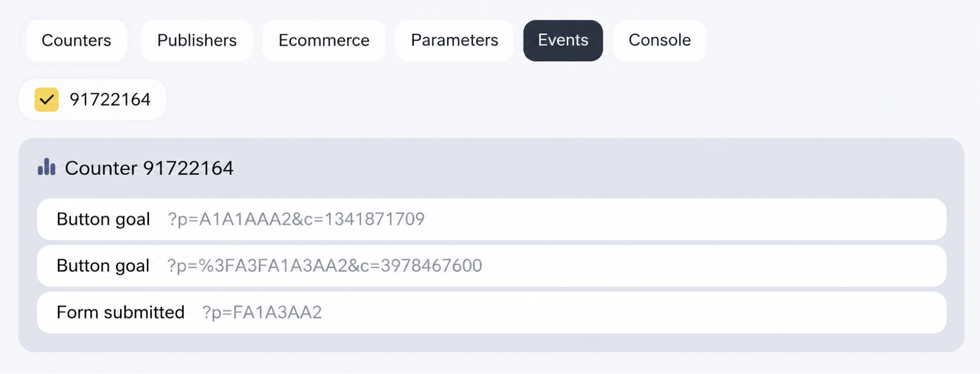Click the ?p=A1A1AAA2&c=1341871709 parameter text
Viewport: 980px width, 374px height.
(x=296, y=219)
